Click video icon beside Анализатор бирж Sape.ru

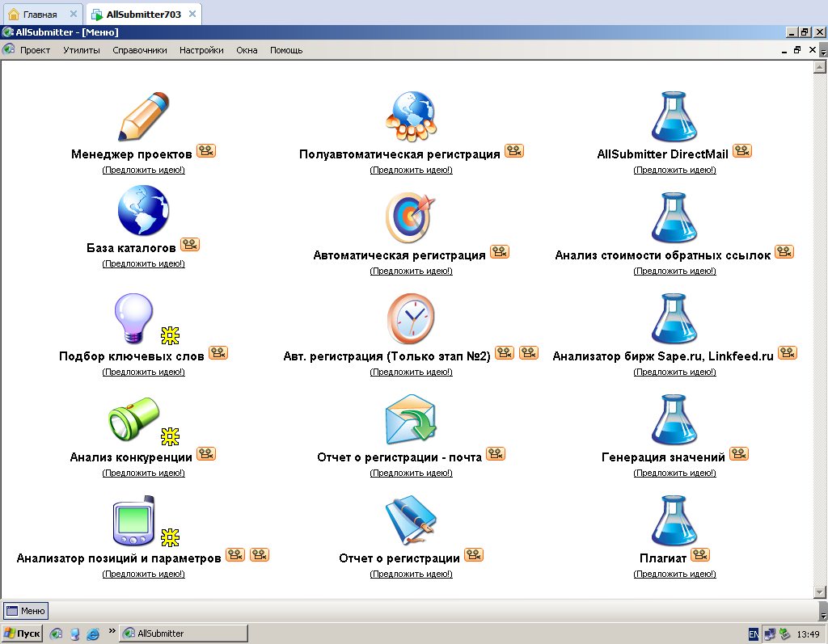[788, 352]
